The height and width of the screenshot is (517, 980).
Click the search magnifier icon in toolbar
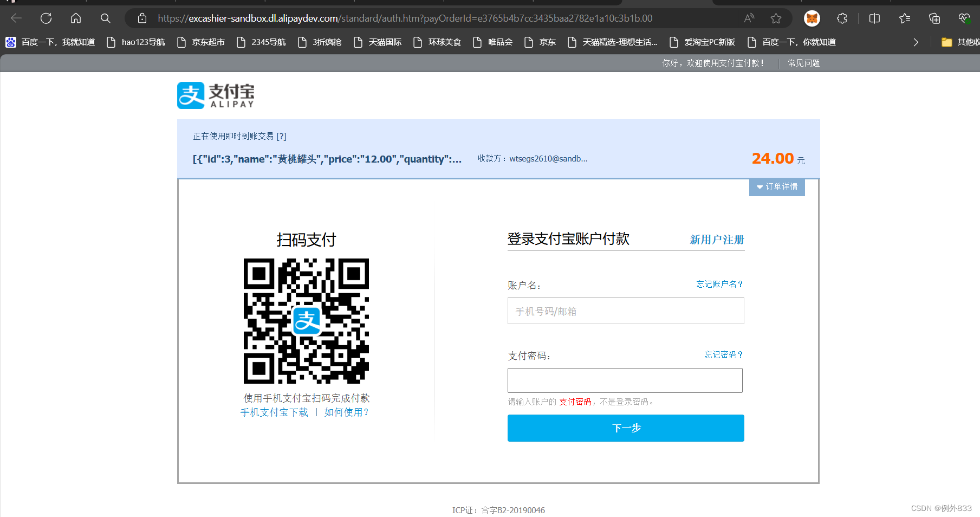(106, 18)
